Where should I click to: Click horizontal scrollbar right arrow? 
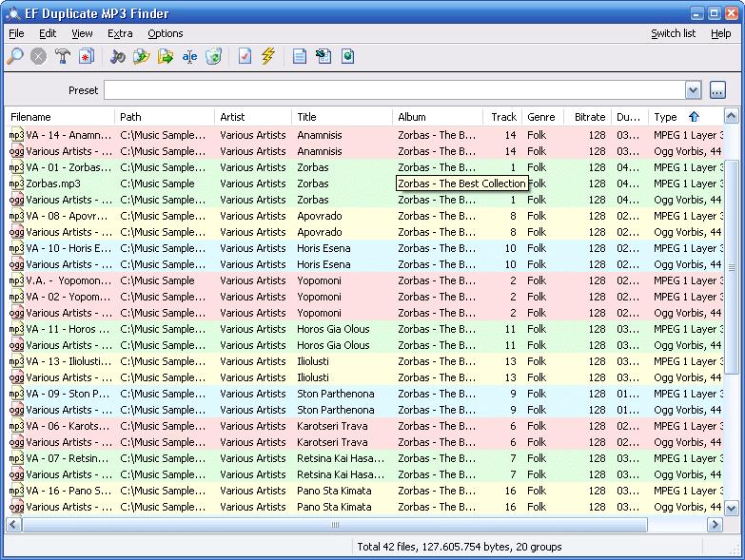pyautogui.click(x=715, y=525)
